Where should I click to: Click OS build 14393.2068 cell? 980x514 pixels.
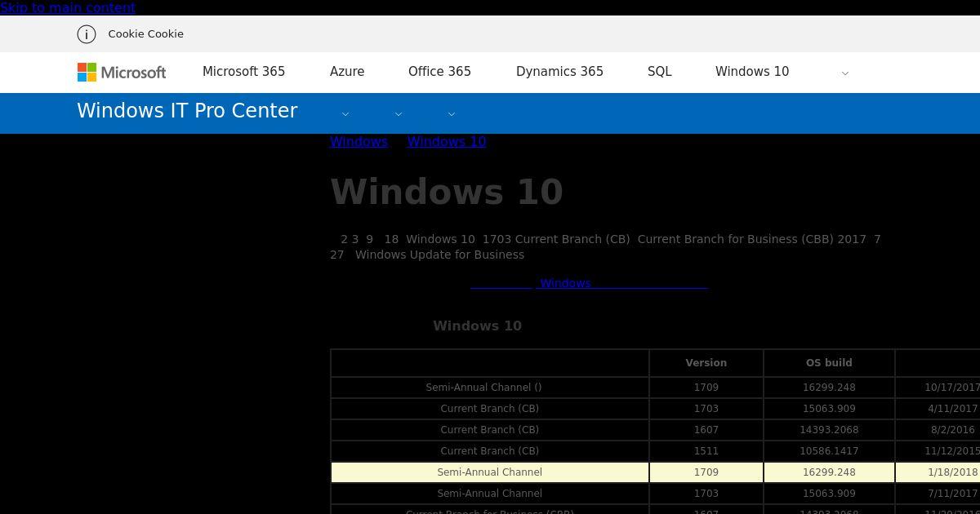(x=829, y=430)
